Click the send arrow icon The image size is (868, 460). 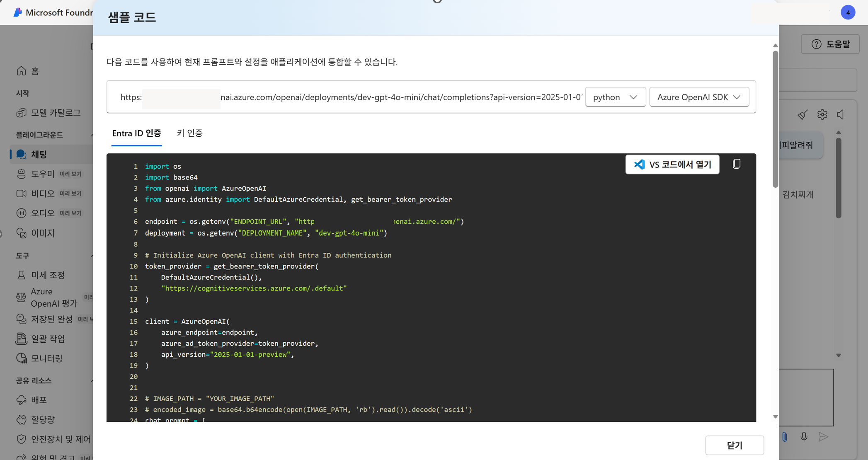coord(823,437)
